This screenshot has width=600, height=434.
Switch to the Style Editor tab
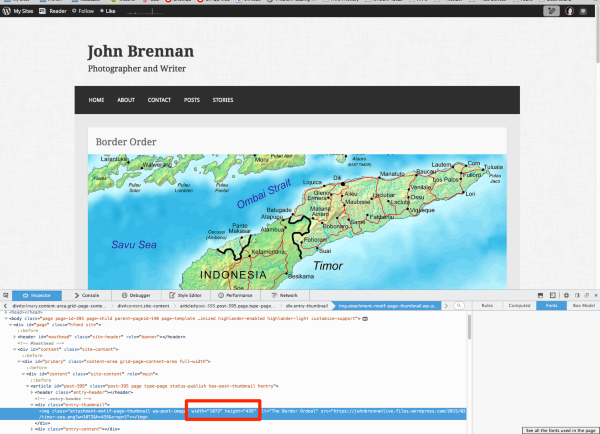point(186,295)
